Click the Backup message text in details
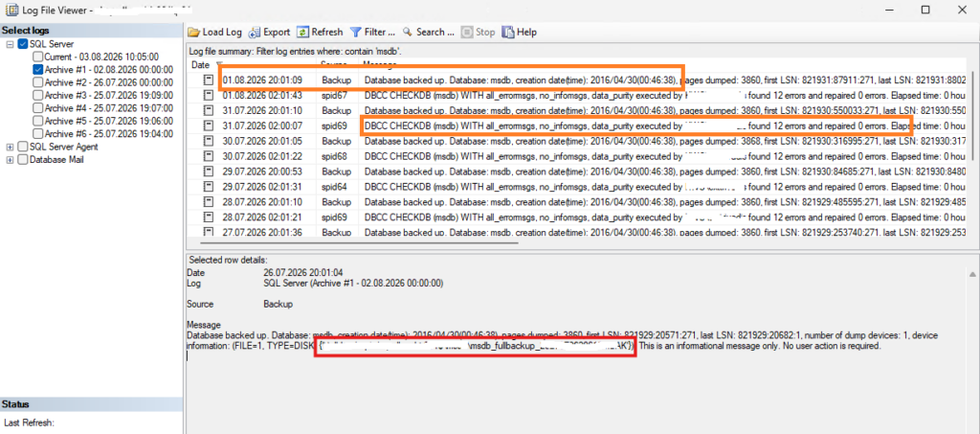Screen dimensions: 980x434 tap(278, 305)
